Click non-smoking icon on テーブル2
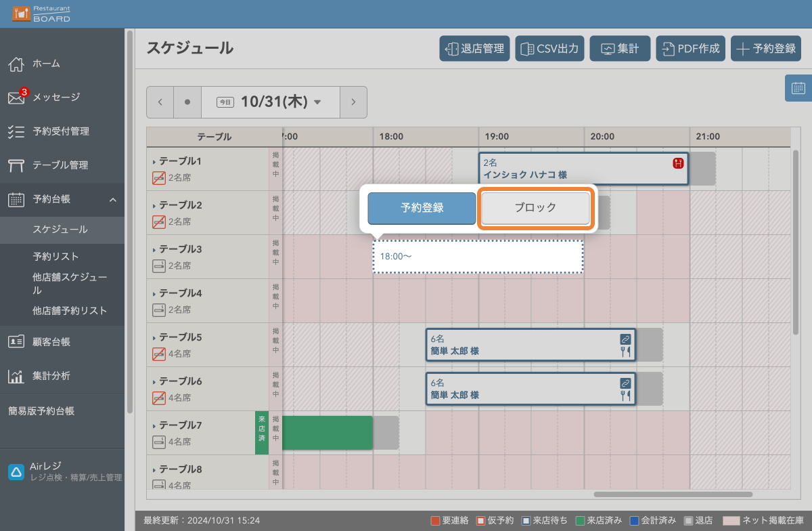 [159, 221]
